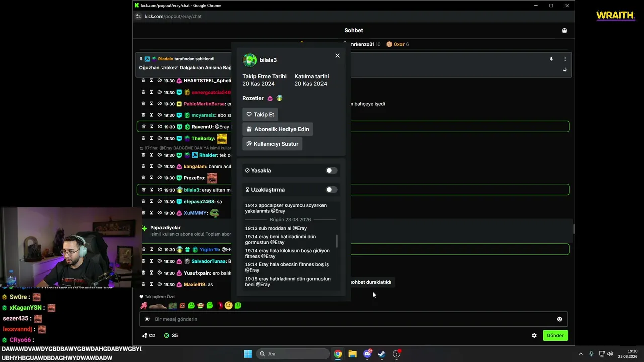Ban efepasa2468 using the ban icon

pyautogui.click(x=159, y=201)
